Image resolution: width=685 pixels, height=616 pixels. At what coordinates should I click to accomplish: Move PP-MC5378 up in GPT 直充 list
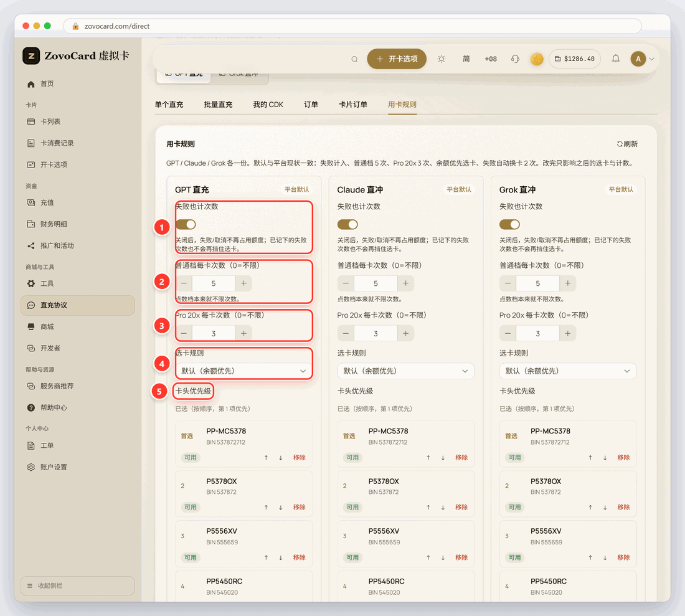coord(266,457)
